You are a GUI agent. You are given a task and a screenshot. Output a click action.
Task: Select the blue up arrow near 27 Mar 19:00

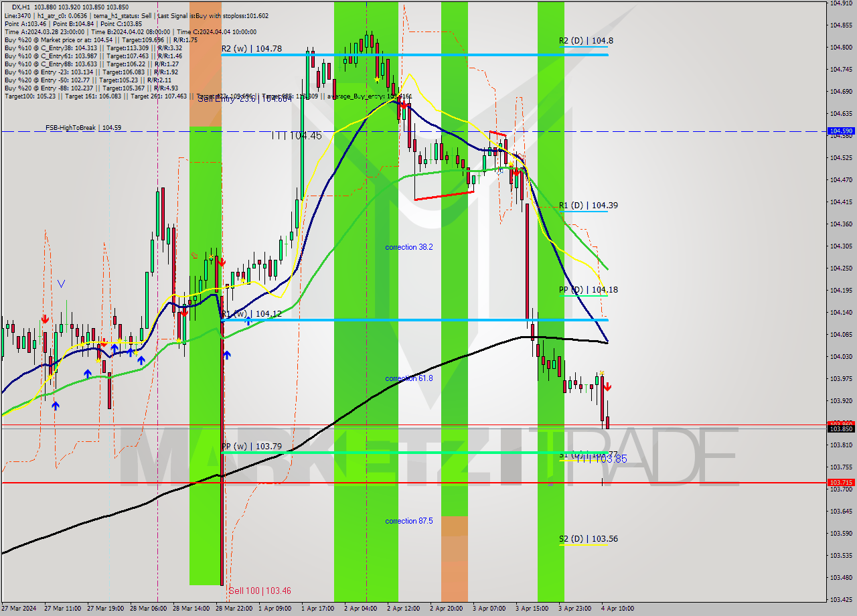tap(87, 372)
